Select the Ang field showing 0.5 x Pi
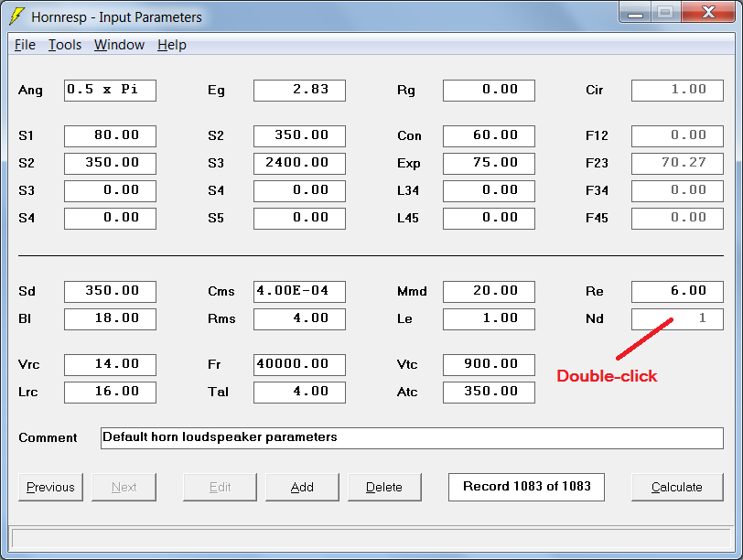The image size is (743, 560). point(110,91)
